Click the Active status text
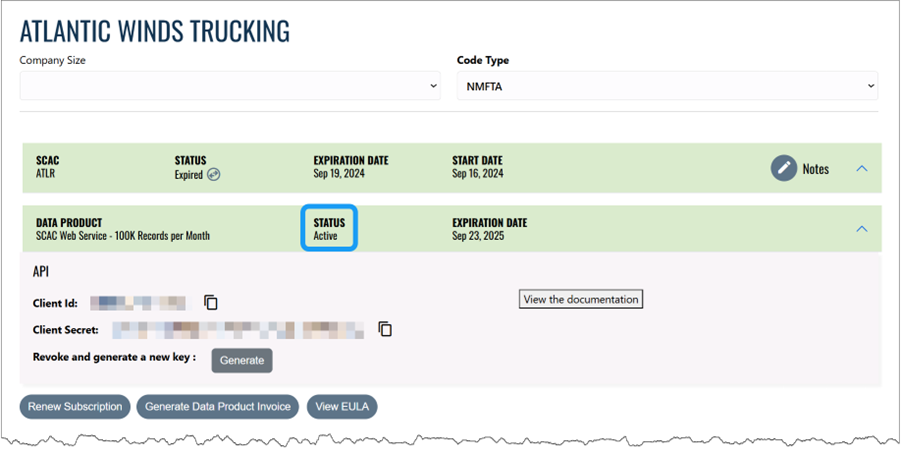The image size is (901, 452). coord(325,235)
